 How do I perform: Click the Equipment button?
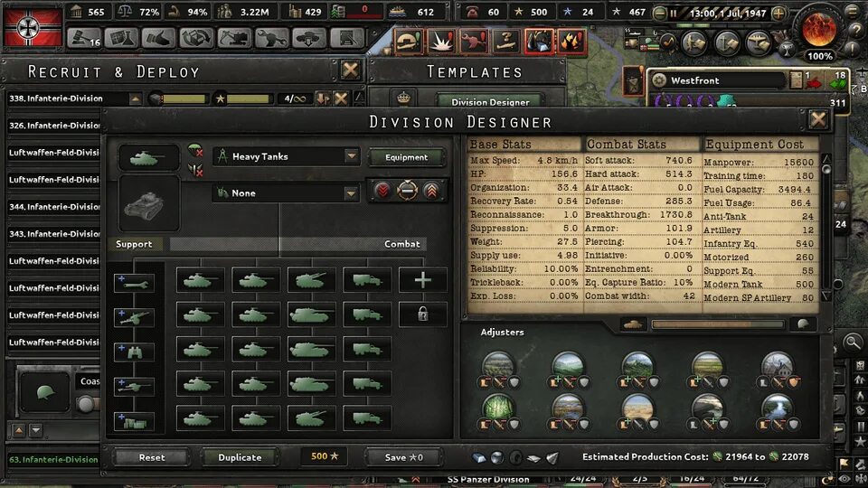[x=406, y=157]
